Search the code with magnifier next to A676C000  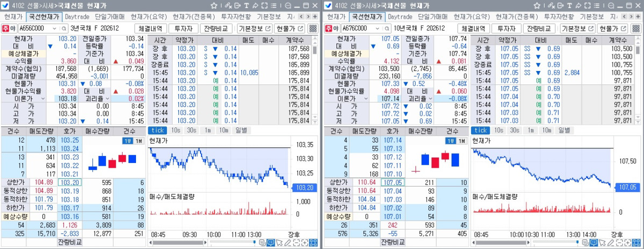[x=387, y=29]
